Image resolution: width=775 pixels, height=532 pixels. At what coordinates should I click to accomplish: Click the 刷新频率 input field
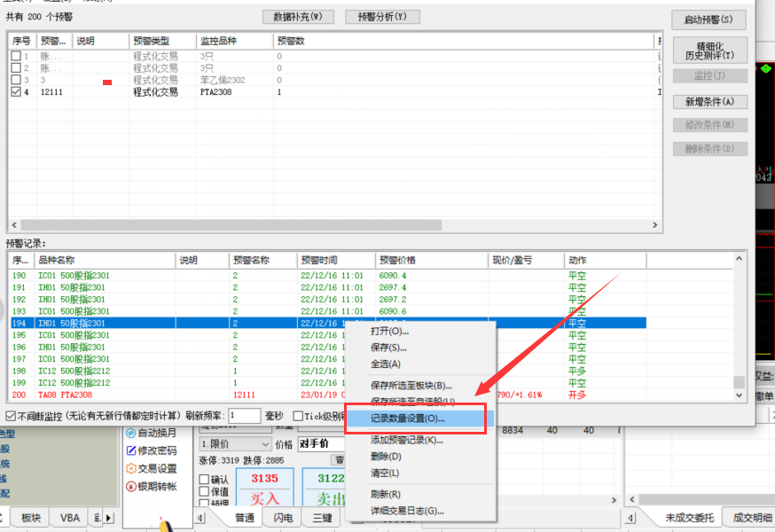[244, 416]
